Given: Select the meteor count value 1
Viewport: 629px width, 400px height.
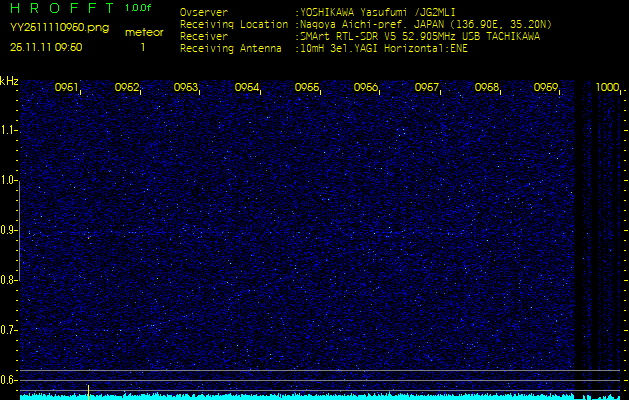Looking at the screenshot, I should (142, 47).
